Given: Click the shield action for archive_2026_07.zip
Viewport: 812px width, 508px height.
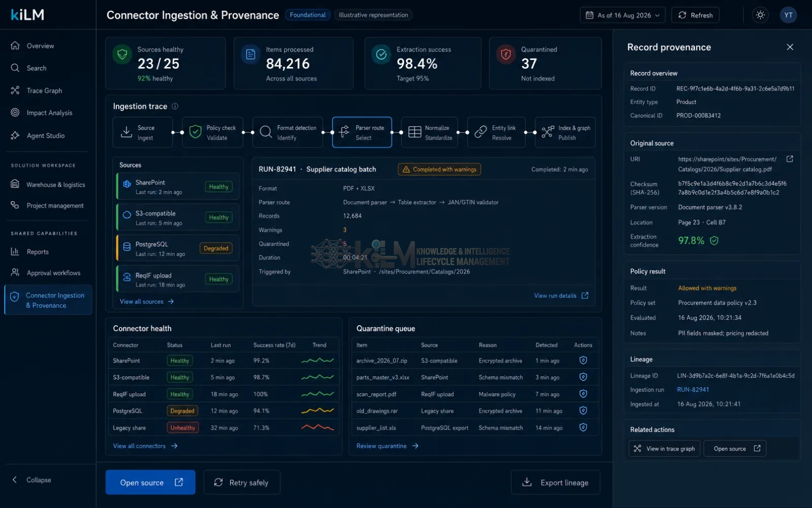Looking at the screenshot, I should point(583,360).
